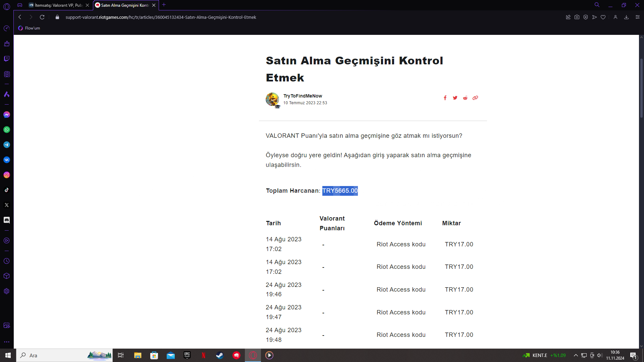The height and width of the screenshot is (362, 644).
Task: Open Steam from the taskbar
Action: (220, 355)
